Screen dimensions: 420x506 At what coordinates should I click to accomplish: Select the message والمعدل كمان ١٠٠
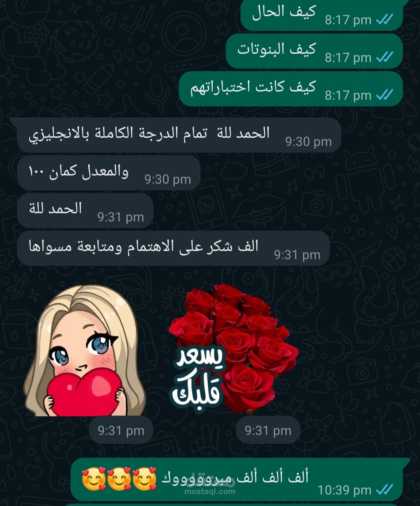(x=109, y=173)
